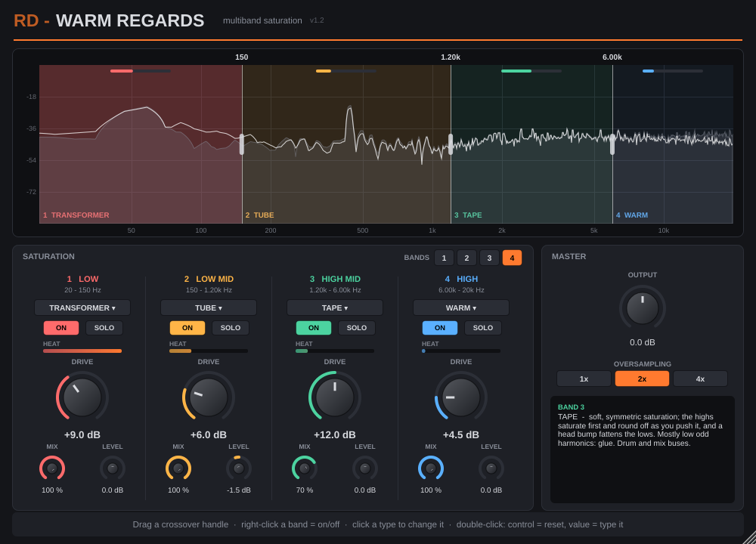Screen dimensions: 756x544
Task: Click the band 4 HIGH DRIVE knob
Action: coord(461,397)
